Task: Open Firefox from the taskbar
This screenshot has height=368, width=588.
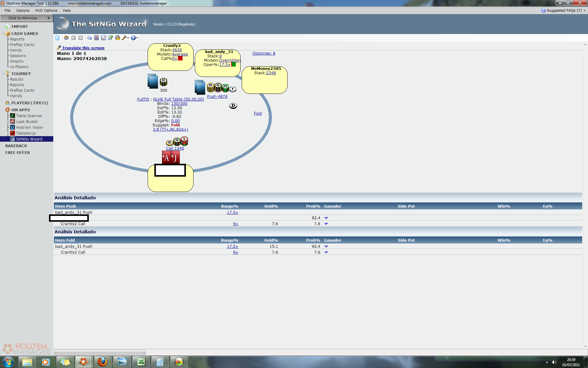Action: (x=103, y=362)
